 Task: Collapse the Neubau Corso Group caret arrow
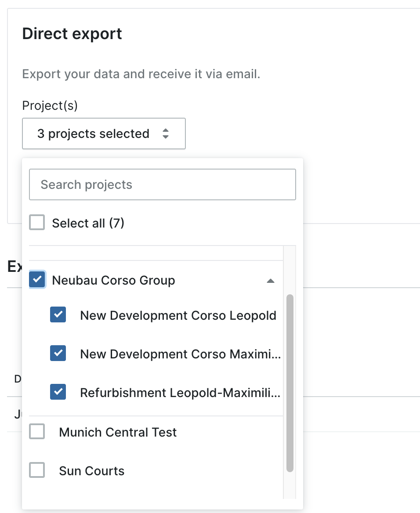(271, 281)
